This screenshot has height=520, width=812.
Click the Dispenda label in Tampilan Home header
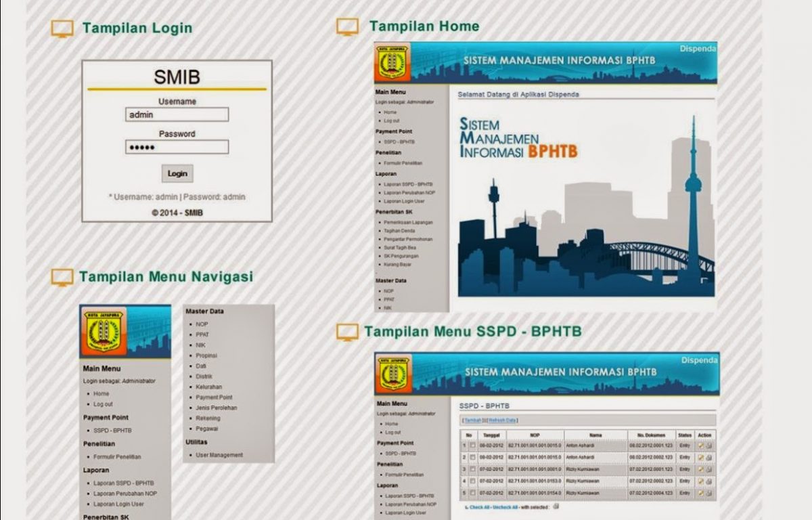[x=698, y=49]
